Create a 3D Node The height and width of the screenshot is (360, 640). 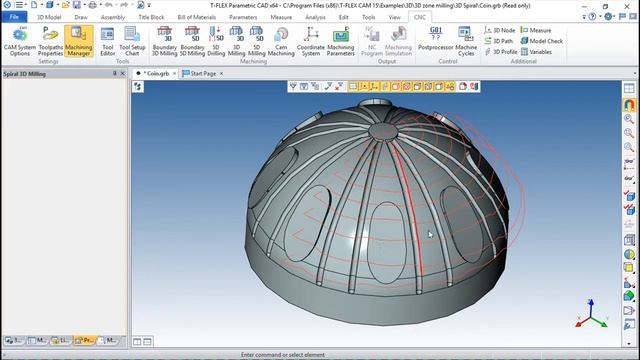(500, 30)
